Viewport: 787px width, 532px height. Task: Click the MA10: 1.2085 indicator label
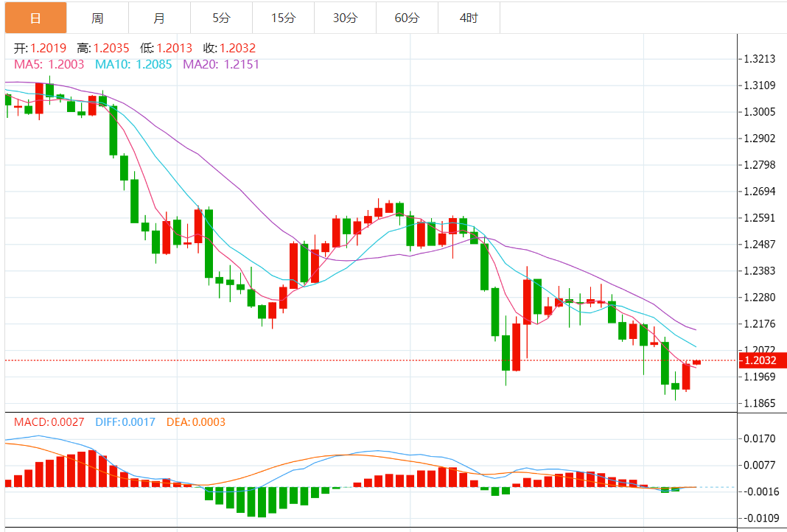coord(133,64)
